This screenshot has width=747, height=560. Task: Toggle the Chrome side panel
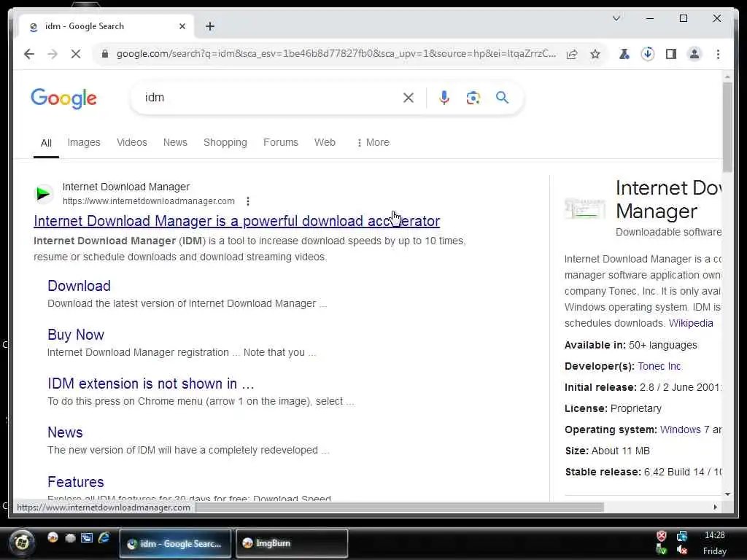(671, 54)
